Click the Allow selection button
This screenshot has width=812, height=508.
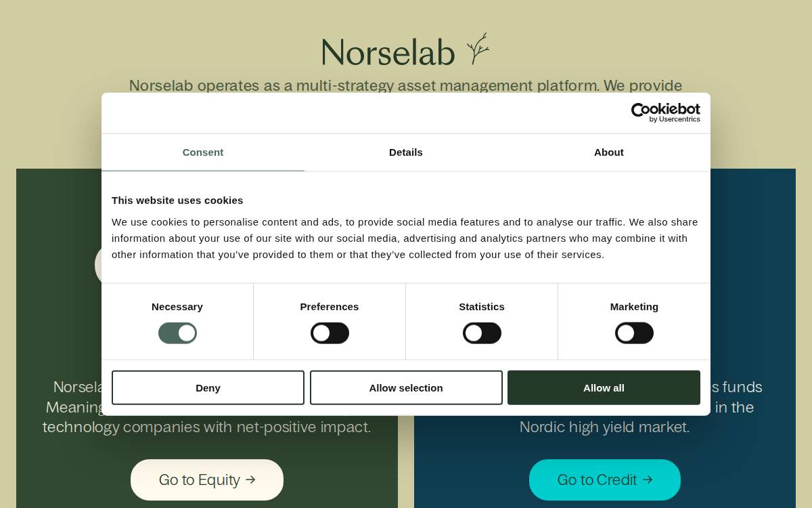click(406, 387)
